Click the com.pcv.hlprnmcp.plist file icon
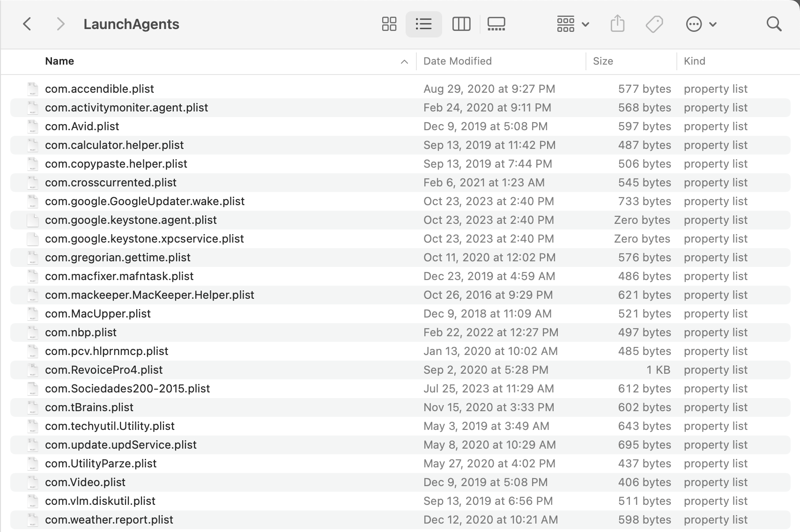The height and width of the screenshot is (532, 800). point(33,351)
